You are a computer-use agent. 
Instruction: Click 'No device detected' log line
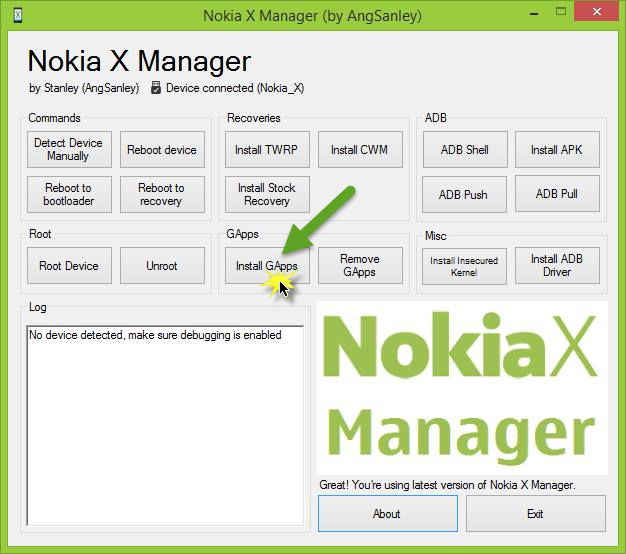(x=155, y=335)
